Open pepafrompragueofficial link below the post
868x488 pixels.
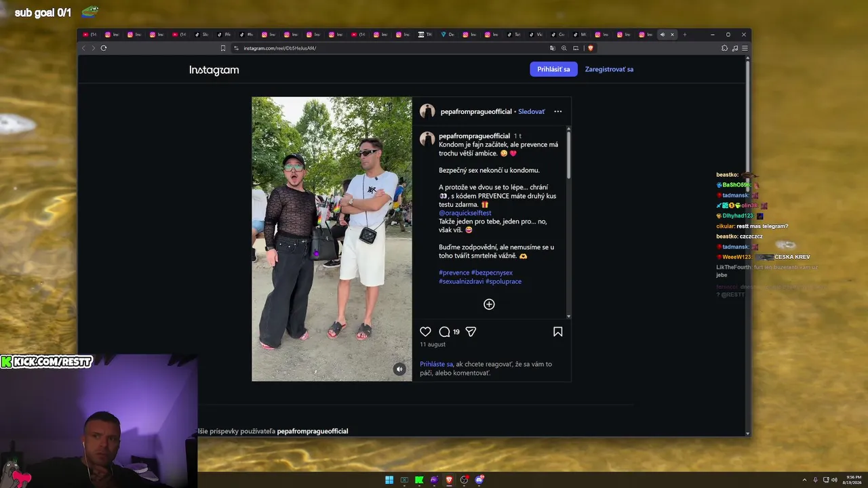pyautogui.click(x=313, y=431)
